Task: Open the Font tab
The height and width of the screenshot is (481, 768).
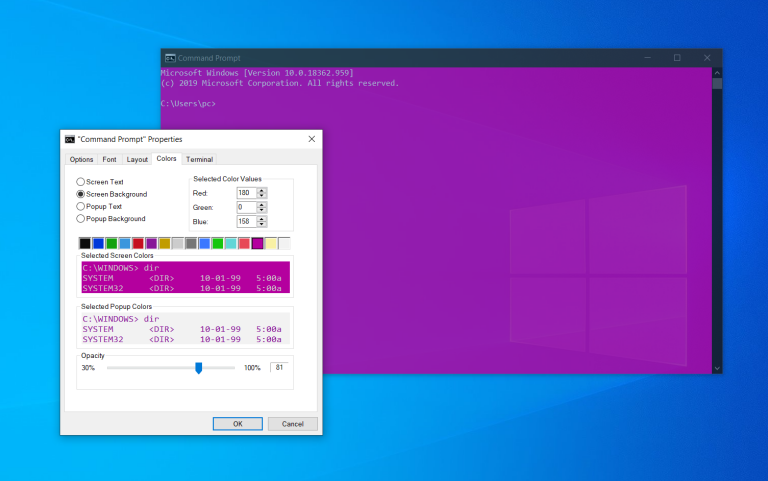Action: (x=109, y=159)
